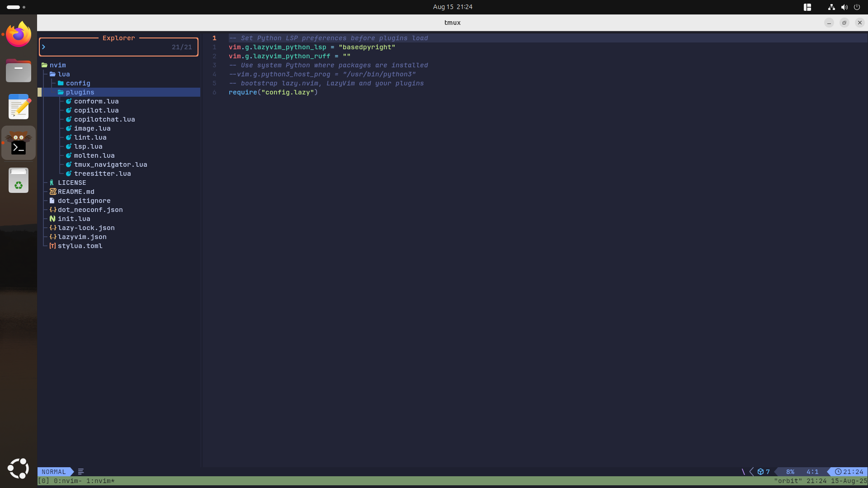Switch to tmux window 0:nvim
Image resolution: width=868 pixels, height=488 pixels.
point(68,481)
